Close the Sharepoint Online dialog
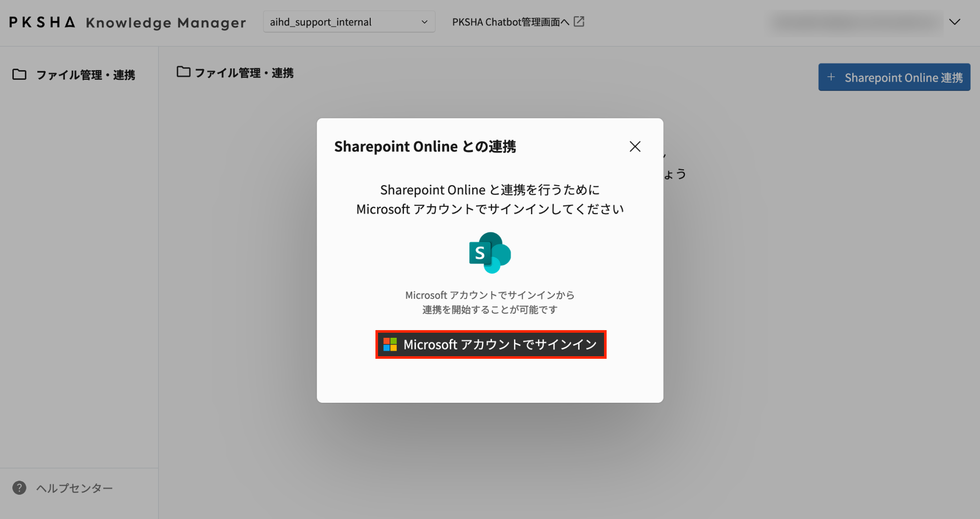This screenshot has height=519, width=980. tap(635, 146)
